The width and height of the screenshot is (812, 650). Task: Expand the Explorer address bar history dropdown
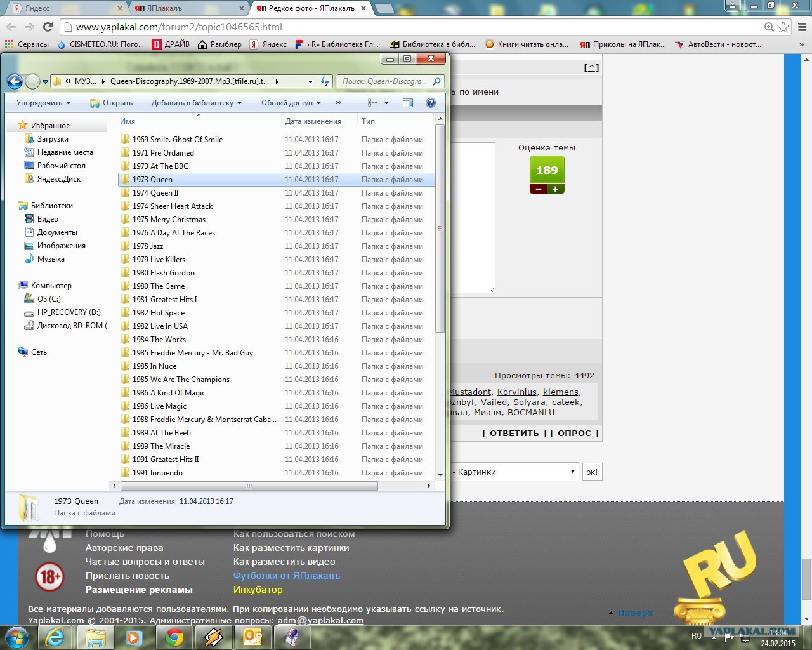310,81
